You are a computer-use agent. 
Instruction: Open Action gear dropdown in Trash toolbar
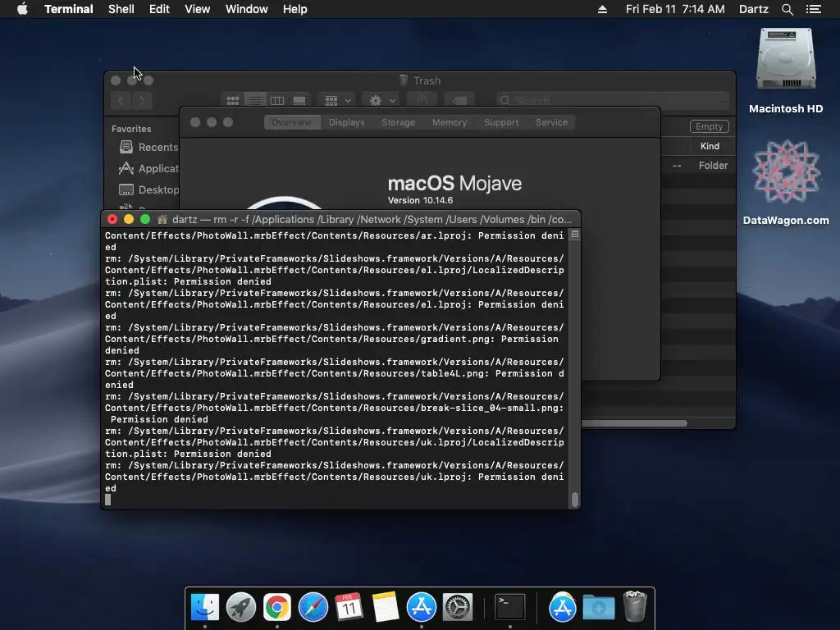382,100
